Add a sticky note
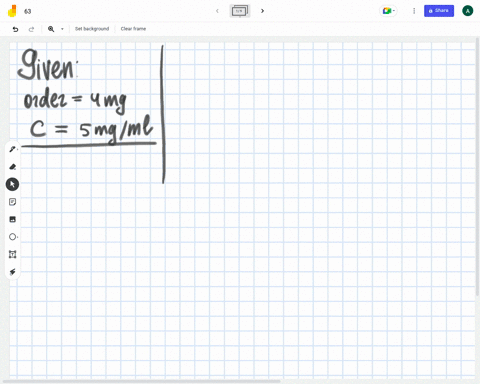Viewport: 480px width, 384px height. pyautogui.click(x=13, y=202)
